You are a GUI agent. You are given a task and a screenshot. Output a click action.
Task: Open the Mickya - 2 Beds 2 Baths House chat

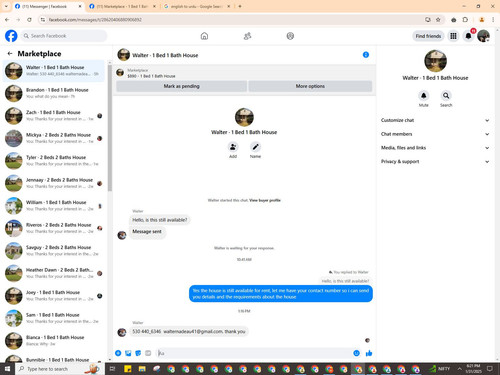(x=54, y=138)
